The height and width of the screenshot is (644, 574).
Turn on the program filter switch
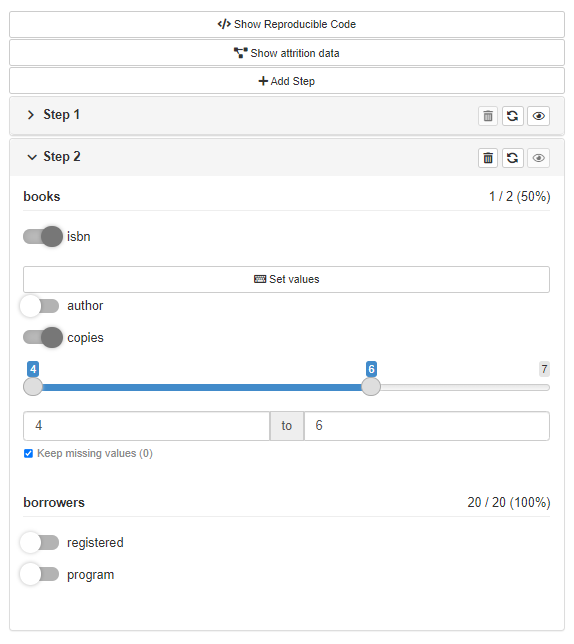pos(40,575)
